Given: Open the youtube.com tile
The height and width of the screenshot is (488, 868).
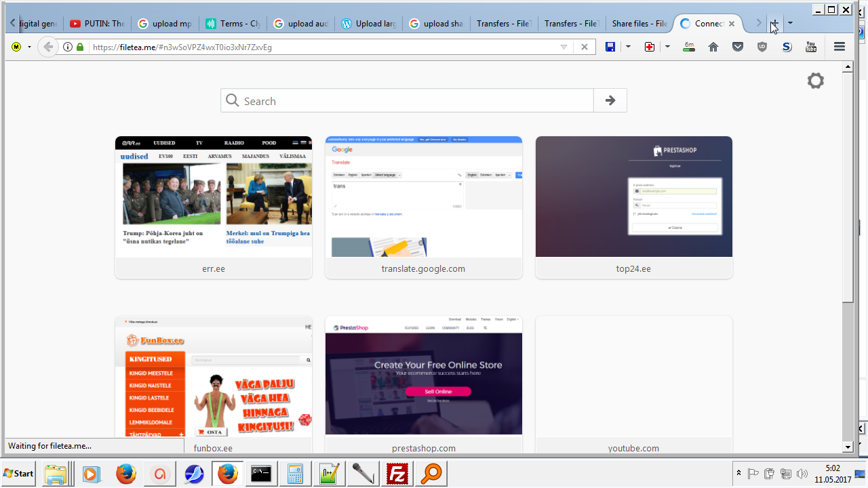Looking at the screenshot, I should point(634,385).
